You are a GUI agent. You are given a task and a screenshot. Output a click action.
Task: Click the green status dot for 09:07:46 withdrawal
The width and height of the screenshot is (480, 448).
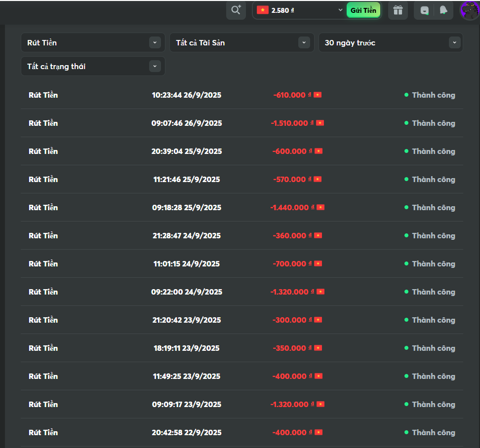tap(406, 123)
